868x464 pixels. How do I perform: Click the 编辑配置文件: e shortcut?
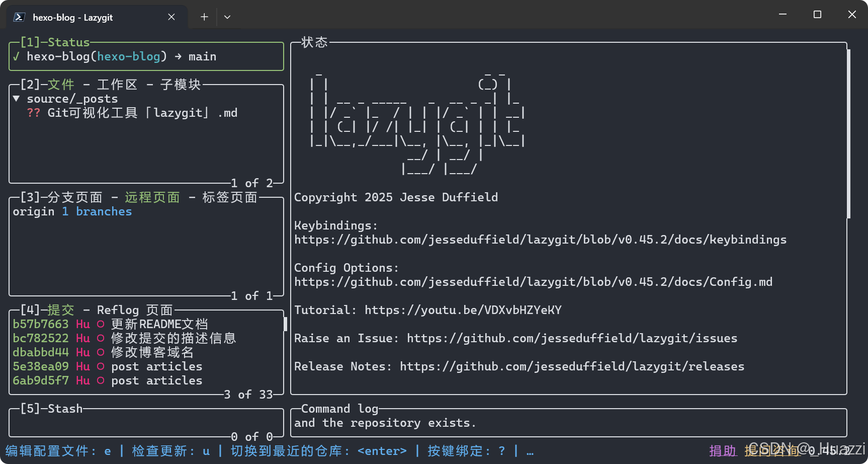(58, 451)
